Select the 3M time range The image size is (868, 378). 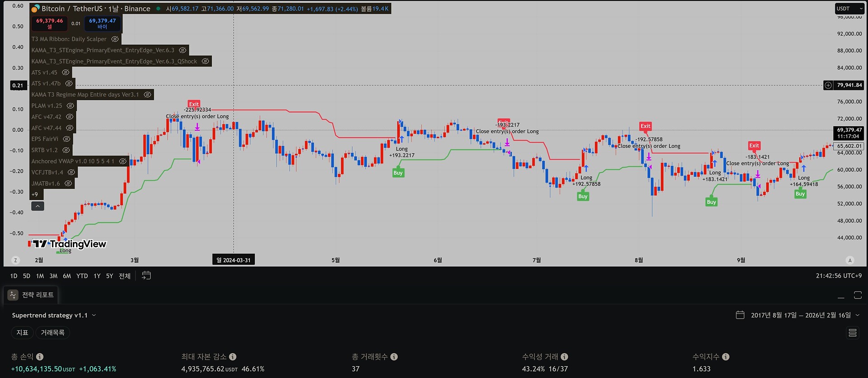pos(53,276)
